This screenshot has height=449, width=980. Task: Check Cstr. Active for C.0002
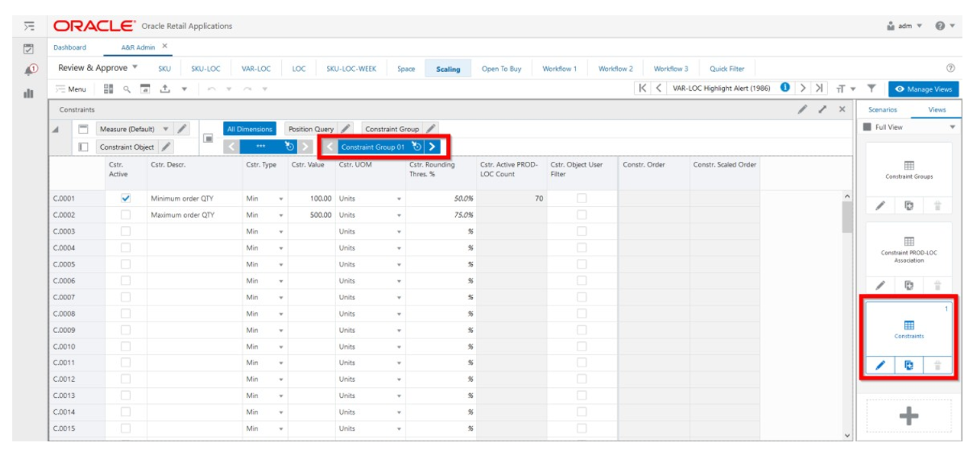click(126, 215)
